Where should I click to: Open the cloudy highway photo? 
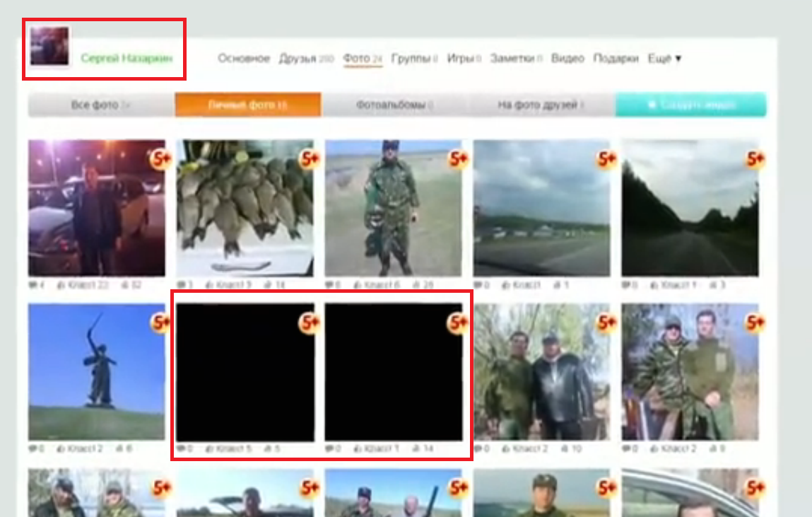click(x=541, y=208)
